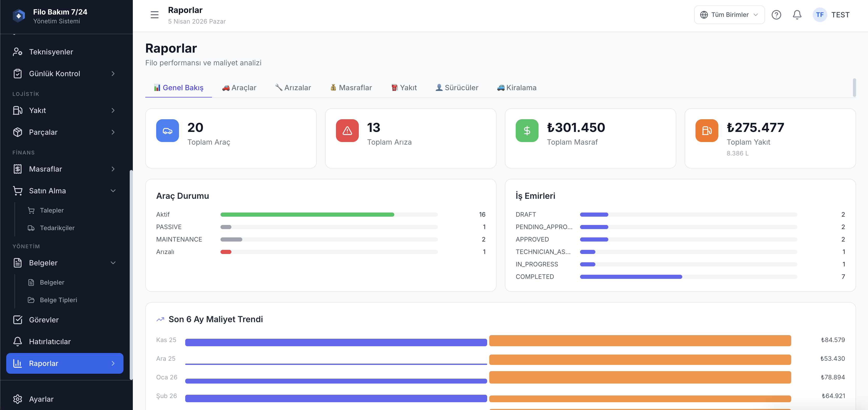The image size is (868, 410).
Task: Click the orange fuel pump icon in Toplam Yakıt card
Action: [707, 131]
